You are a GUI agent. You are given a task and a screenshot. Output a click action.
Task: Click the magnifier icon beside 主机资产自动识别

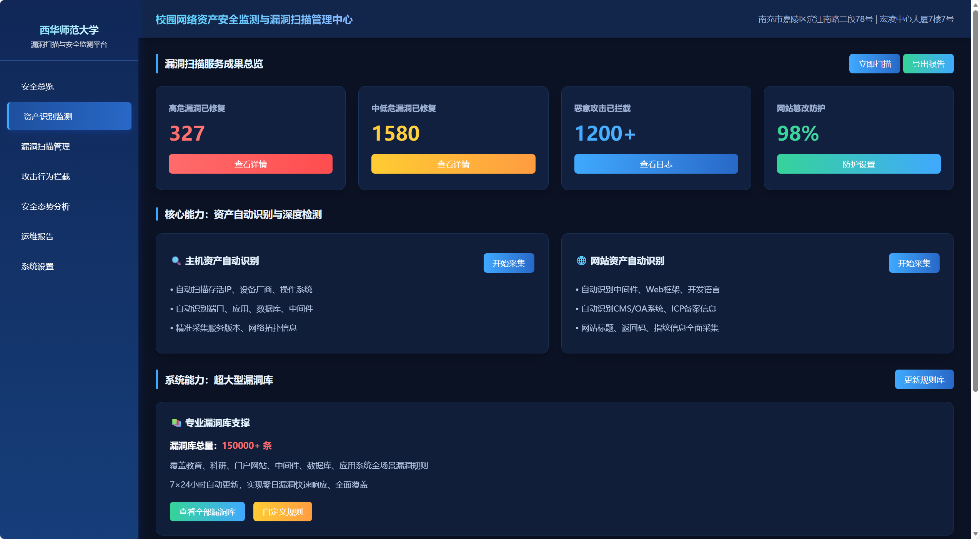coord(176,261)
